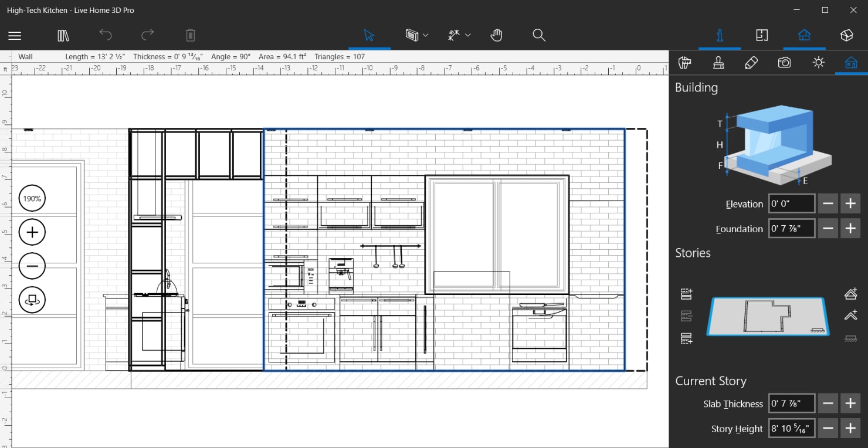
Task: Decrease Slab Thickness with minus button
Action: [x=828, y=403]
